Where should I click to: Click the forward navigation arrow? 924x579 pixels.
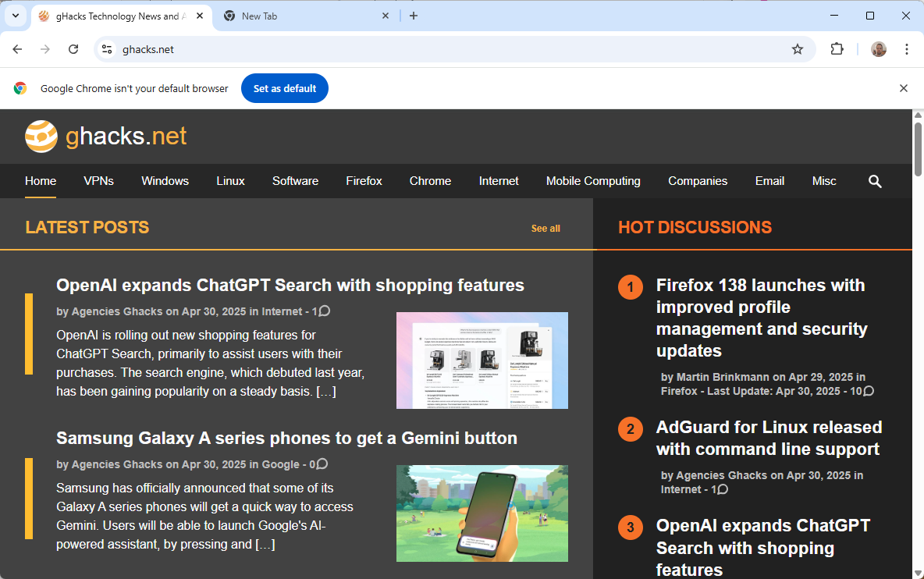tap(45, 49)
